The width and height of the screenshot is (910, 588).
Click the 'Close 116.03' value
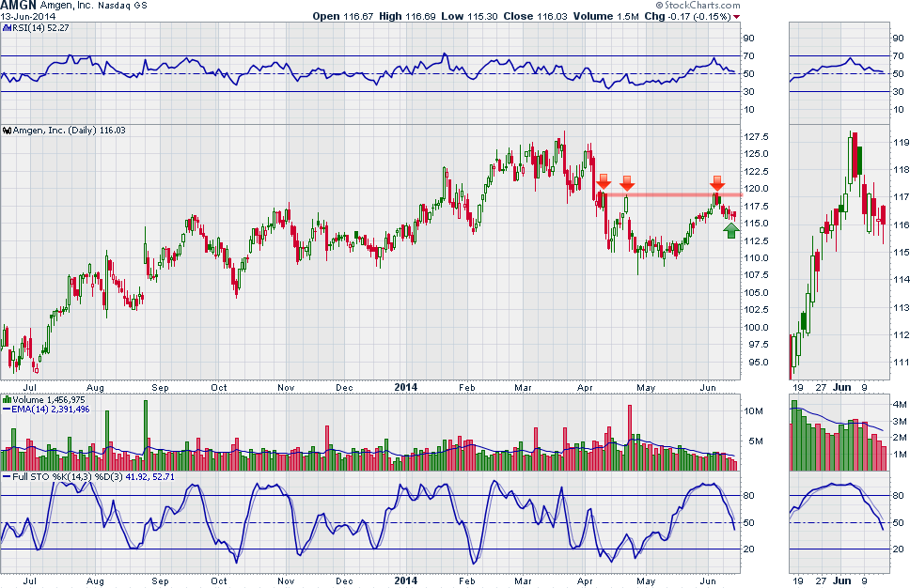535,16
